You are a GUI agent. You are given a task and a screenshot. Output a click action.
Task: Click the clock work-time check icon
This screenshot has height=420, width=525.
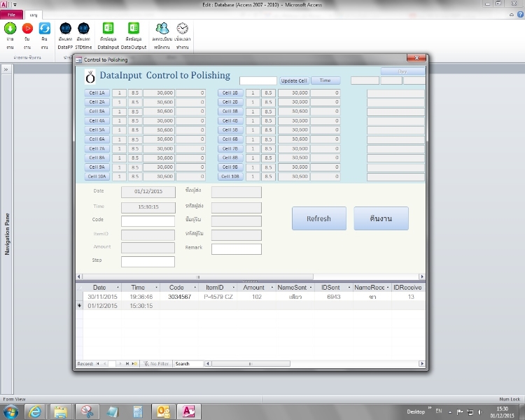point(182,29)
